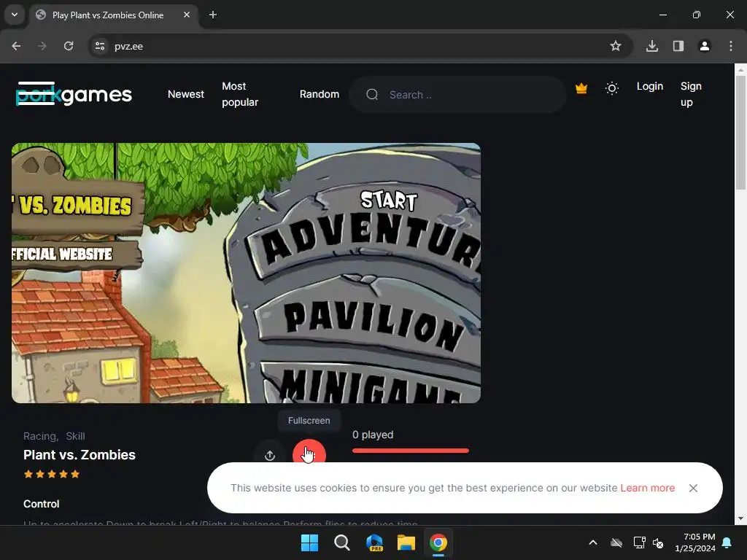Image resolution: width=747 pixels, height=560 pixels.
Task: Click the Plant vs. Zombies title text
Action: (80, 455)
